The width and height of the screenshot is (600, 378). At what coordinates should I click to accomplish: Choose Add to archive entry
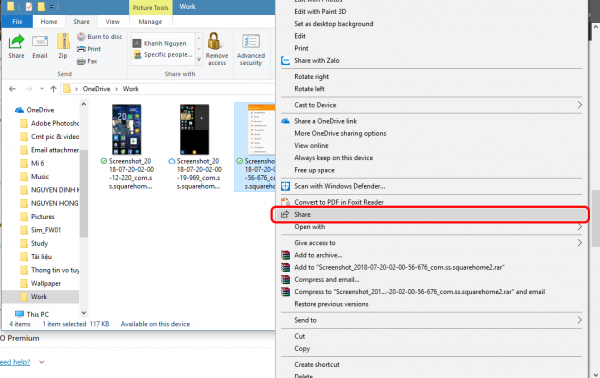pos(318,255)
